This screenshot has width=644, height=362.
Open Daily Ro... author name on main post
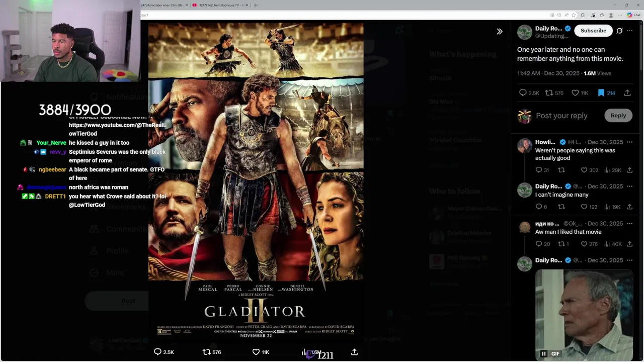click(x=548, y=29)
